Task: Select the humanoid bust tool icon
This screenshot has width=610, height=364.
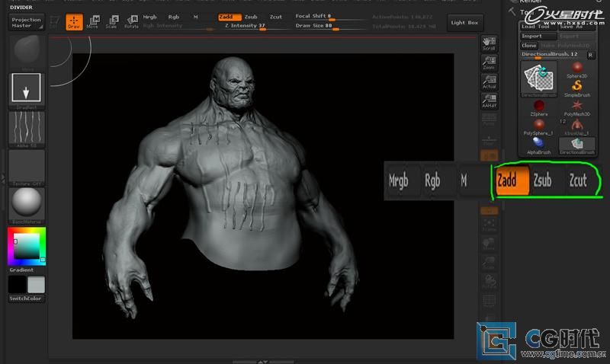Action: 577,127
